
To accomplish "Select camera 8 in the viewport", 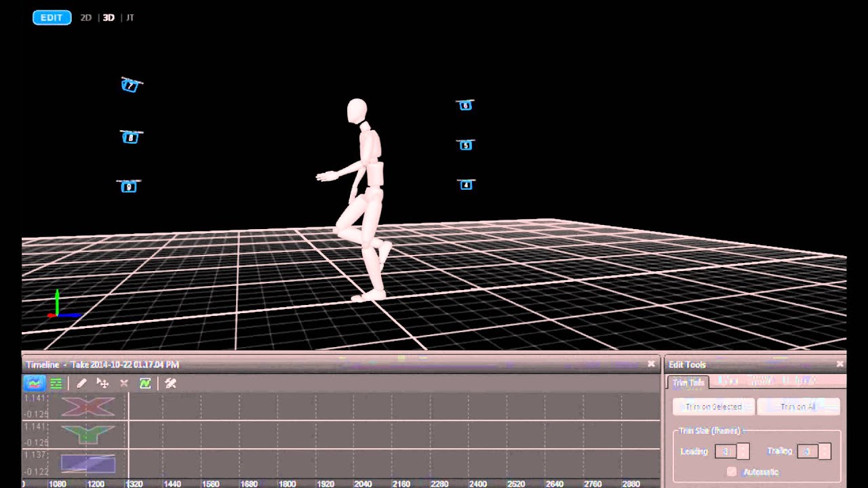I will point(131,138).
